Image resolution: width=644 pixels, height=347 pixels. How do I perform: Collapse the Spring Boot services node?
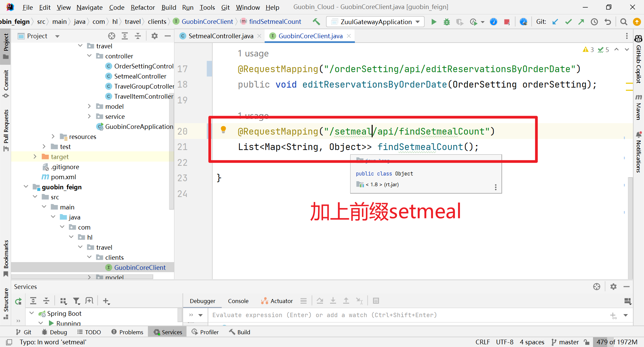pos(32,313)
